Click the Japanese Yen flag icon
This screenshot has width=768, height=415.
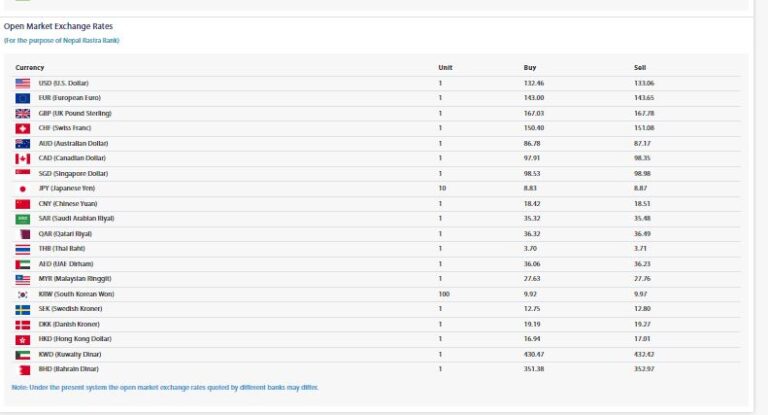pos(22,188)
